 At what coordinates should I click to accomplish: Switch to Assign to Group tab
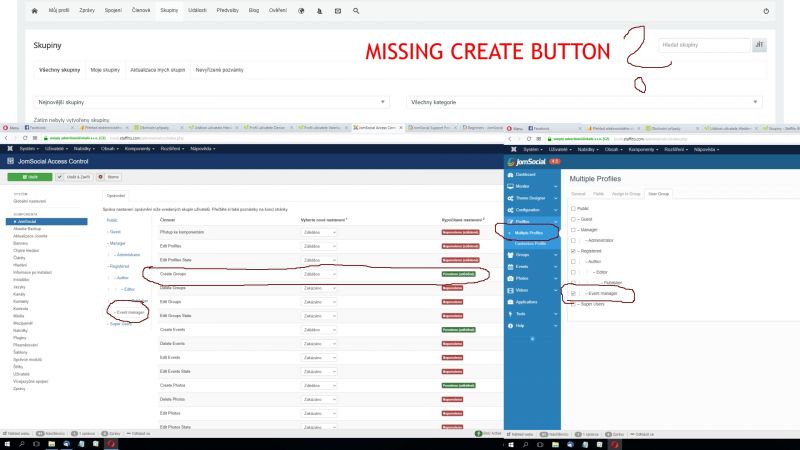(x=626, y=194)
